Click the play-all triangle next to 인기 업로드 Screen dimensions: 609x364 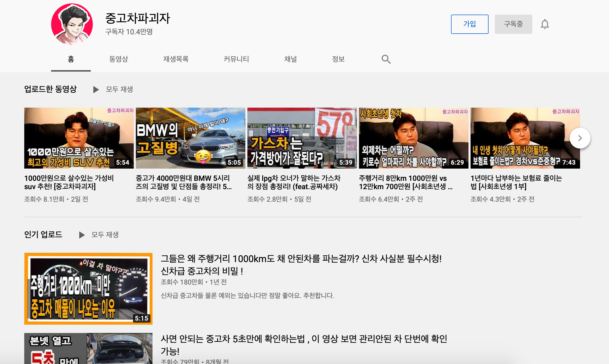pos(82,235)
